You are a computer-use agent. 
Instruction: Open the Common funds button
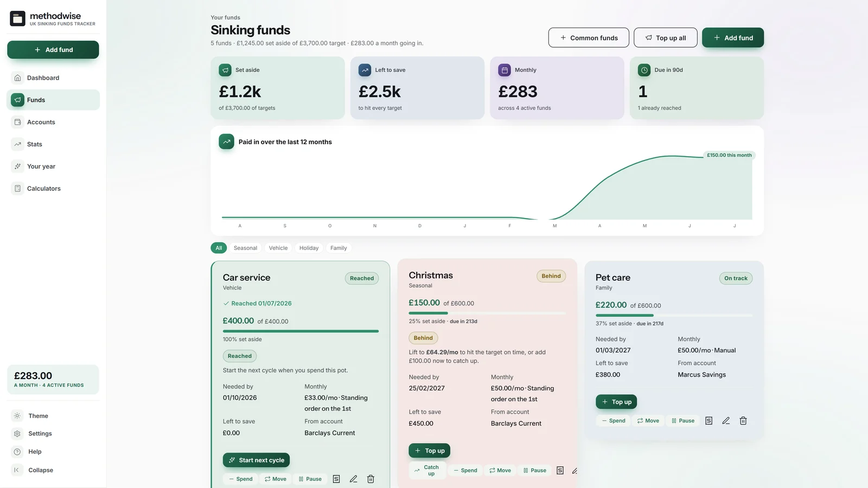click(589, 38)
